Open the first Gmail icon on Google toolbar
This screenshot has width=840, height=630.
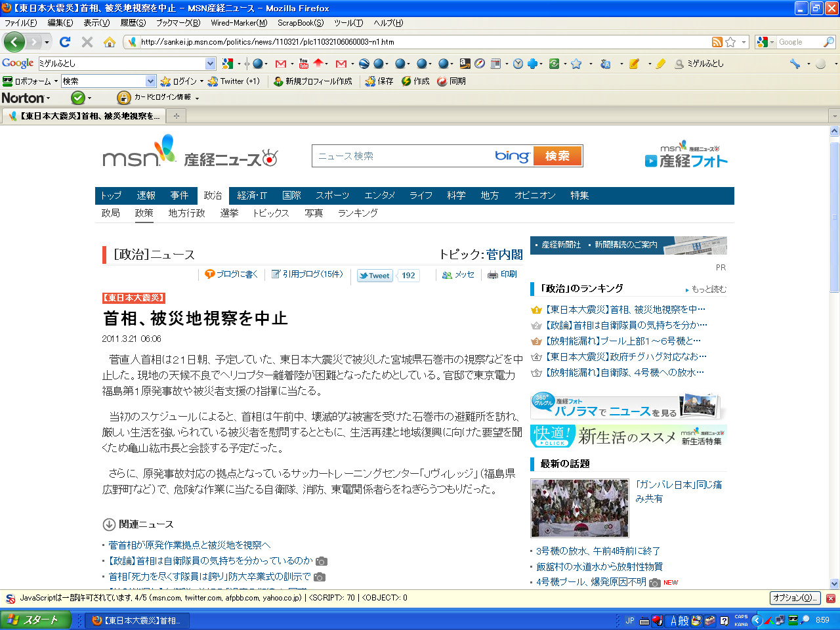281,64
